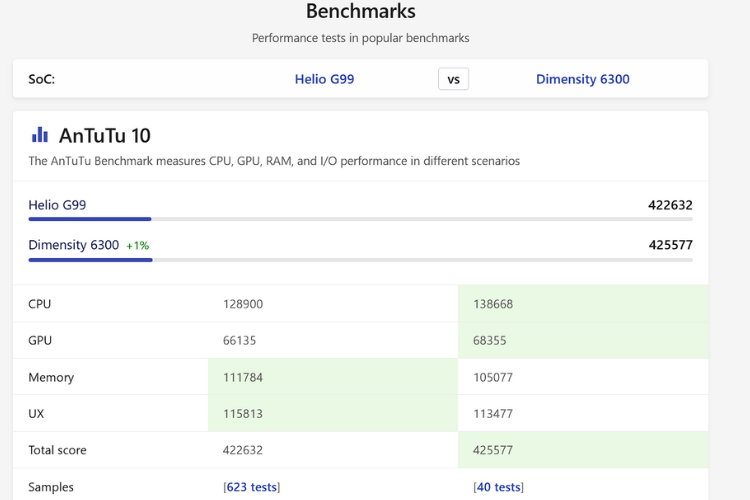
Task: Open the Dimensity 6300 SoC link
Action: click(x=583, y=79)
